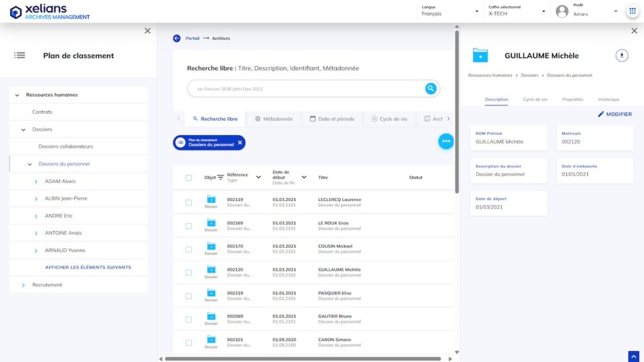The height and width of the screenshot is (362, 644).
Task: Click folder icon of LE ROUX Enzo row
Action: tap(211, 223)
